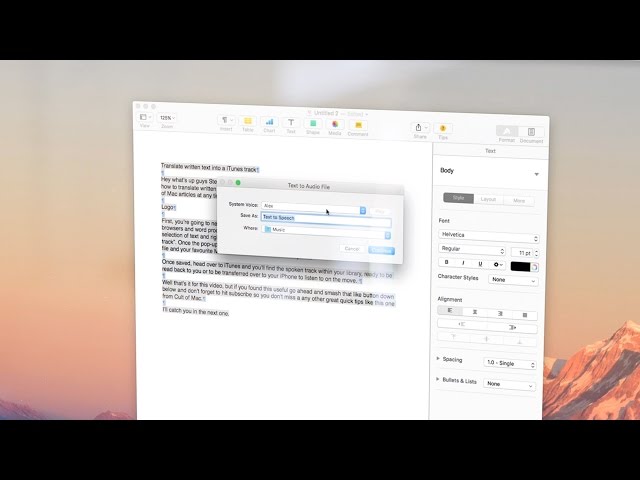Screen dimensions: 640x480
Task: Add a Text box from toolbar
Action: click(x=291, y=123)
